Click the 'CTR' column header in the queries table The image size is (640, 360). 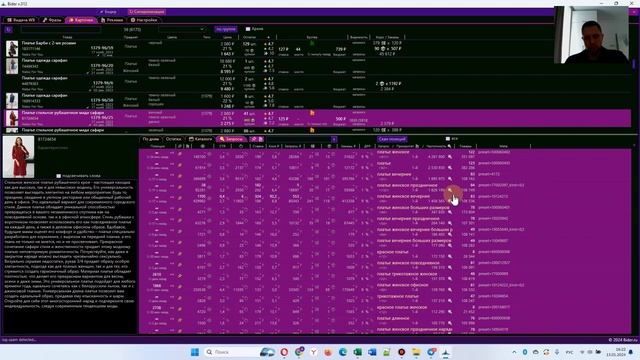[222, 146]
